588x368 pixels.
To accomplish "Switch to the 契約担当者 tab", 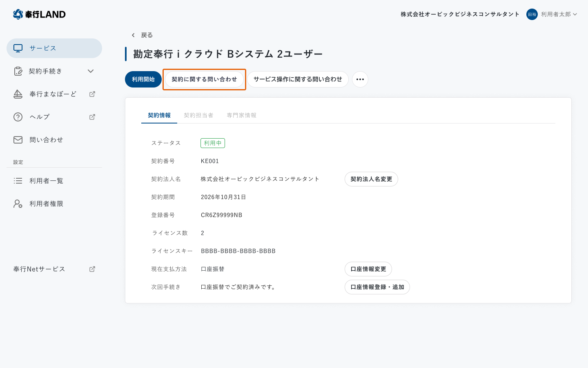I will (x=198, y=115).
